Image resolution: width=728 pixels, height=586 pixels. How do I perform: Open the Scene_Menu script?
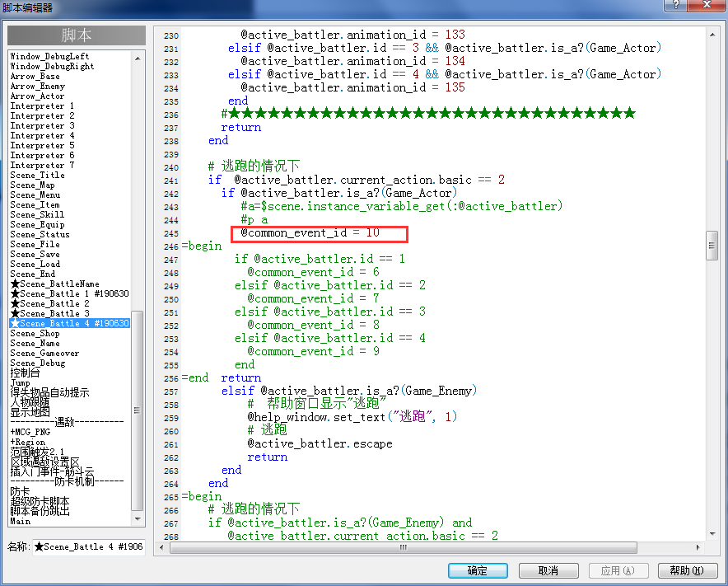[35, 195]
